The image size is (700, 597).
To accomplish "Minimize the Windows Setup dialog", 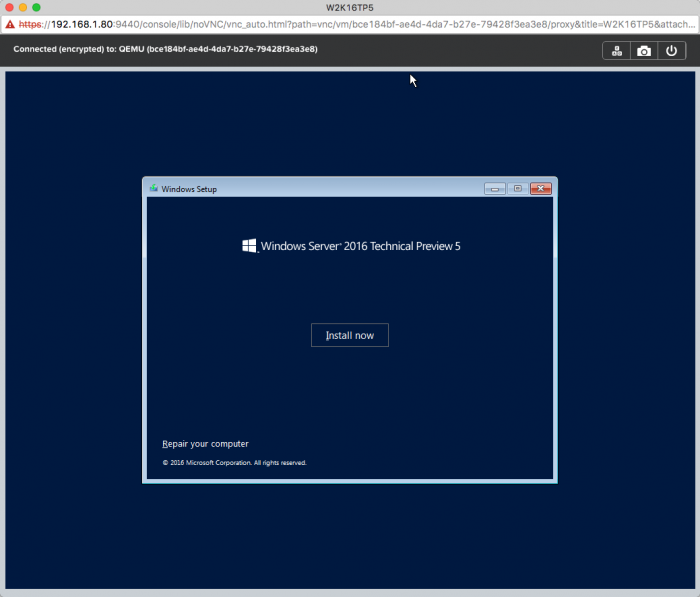I will pos(495,189).
